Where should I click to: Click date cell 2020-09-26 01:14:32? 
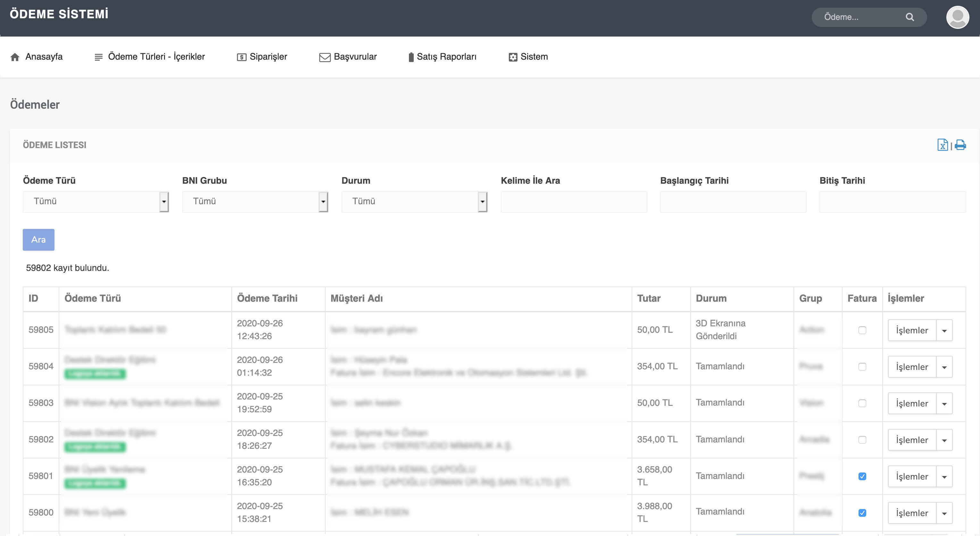tap(278, 366)
